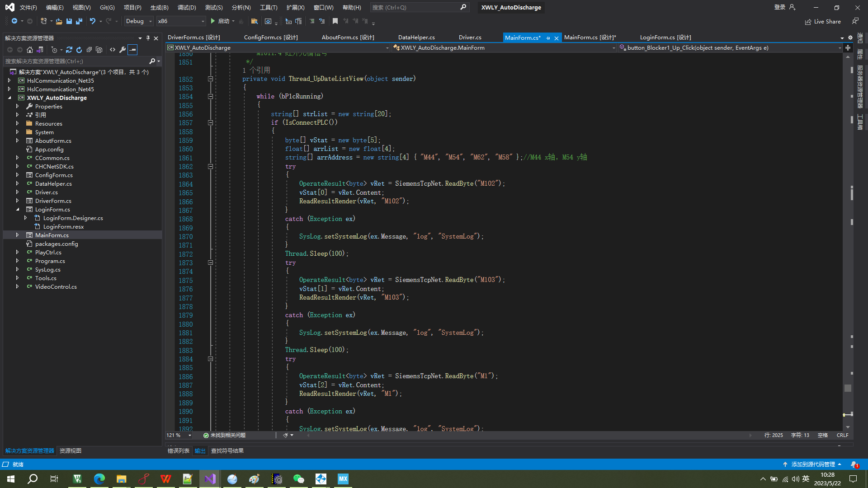Click the New Project toolbar icon
The width and height of the screenshot is (868, 488).
(44, 21)
